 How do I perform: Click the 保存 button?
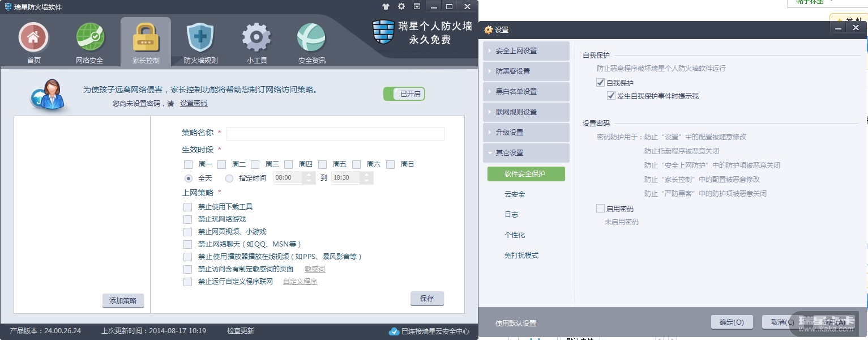[427, 299]
